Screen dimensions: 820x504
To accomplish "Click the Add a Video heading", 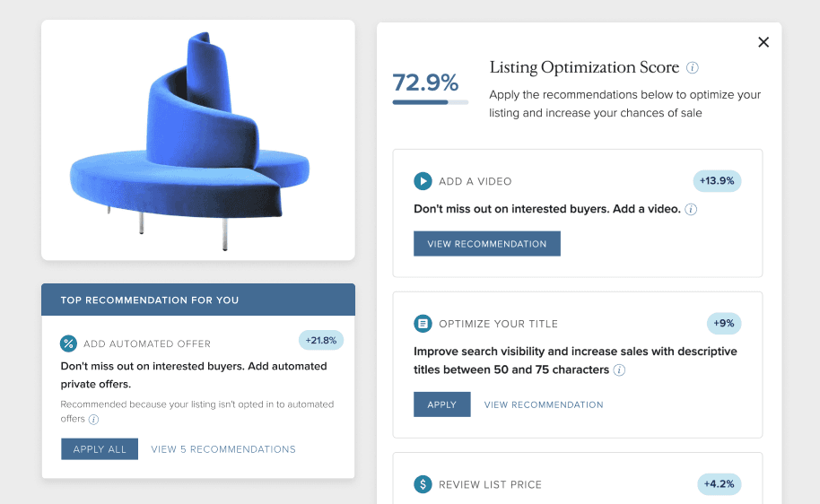I will (x=475, y=181).
